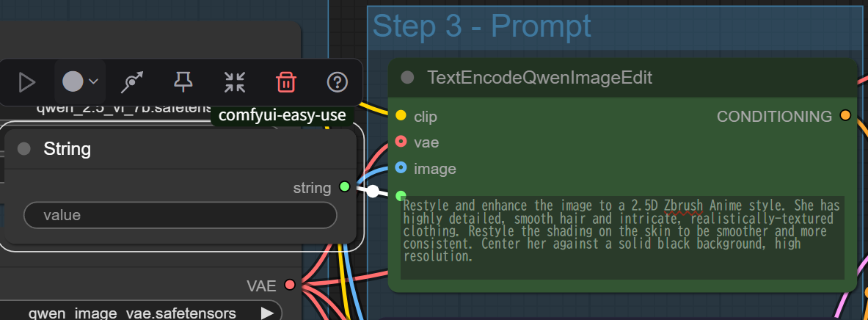Toggle collapse dot on the TextEncodeQwenImageEdit node

click(x=407, y=78)
